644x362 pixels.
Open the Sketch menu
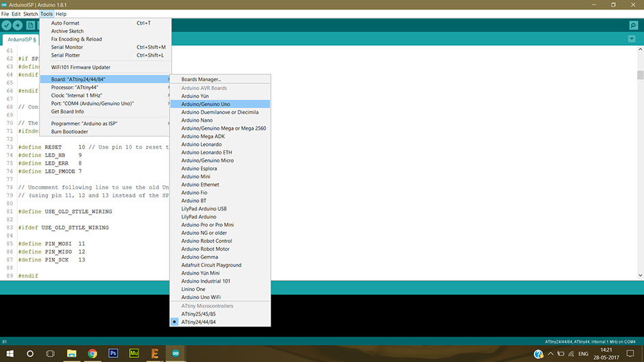30,14
